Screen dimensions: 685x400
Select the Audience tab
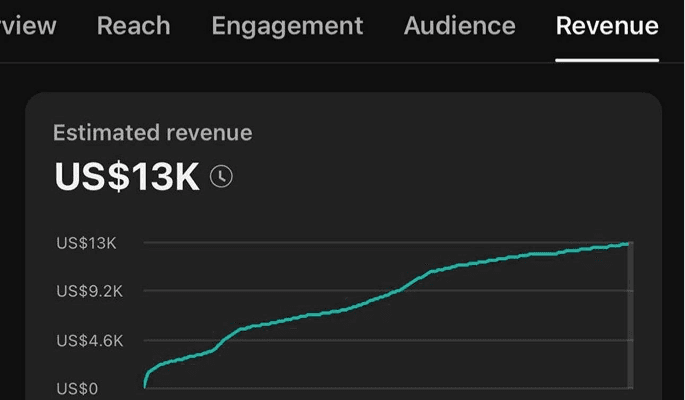459,26
